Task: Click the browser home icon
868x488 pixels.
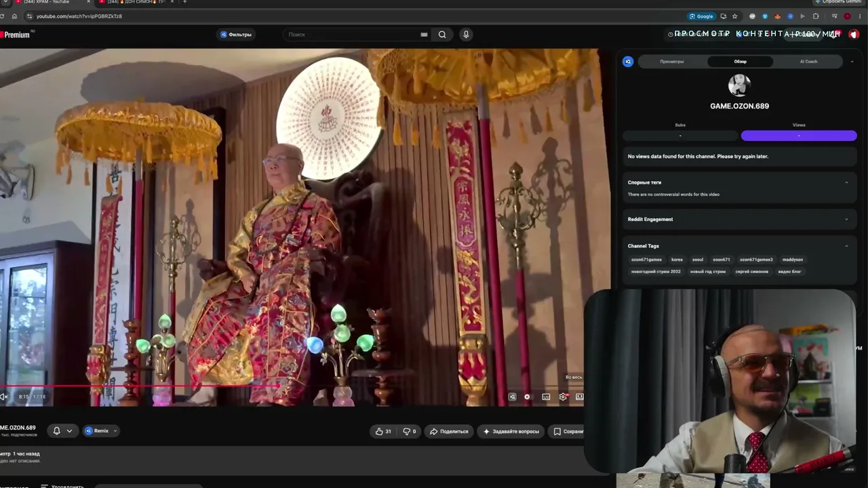Action: coord(14,16)
